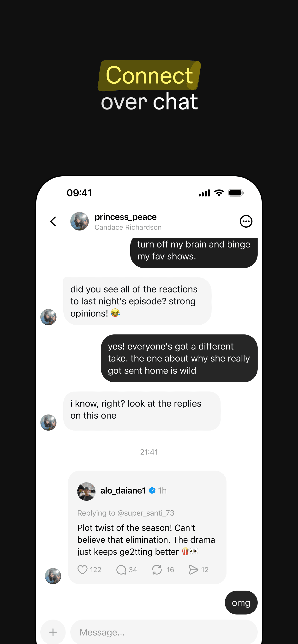This screenshot has height=644, width=298.
Task: Tap the battery indicator in the status bar
Action: click(x=236, y=192)
